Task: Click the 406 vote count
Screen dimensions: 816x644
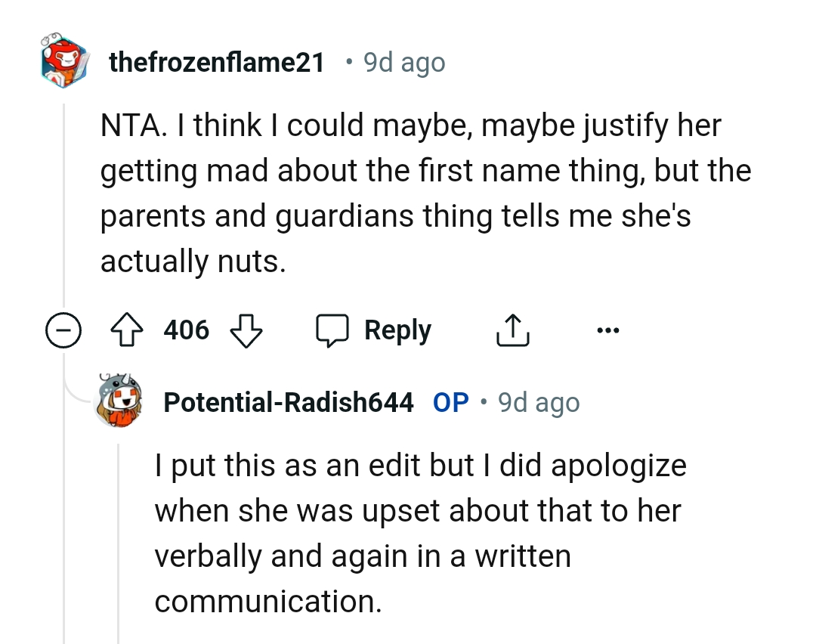Action: tap(187, 330)
